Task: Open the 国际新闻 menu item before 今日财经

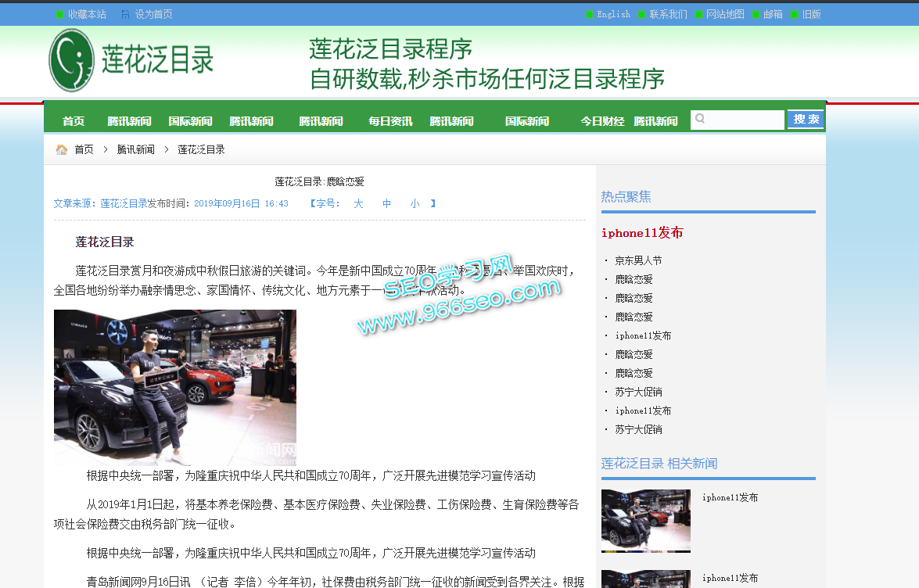Action: pos(527,121)
